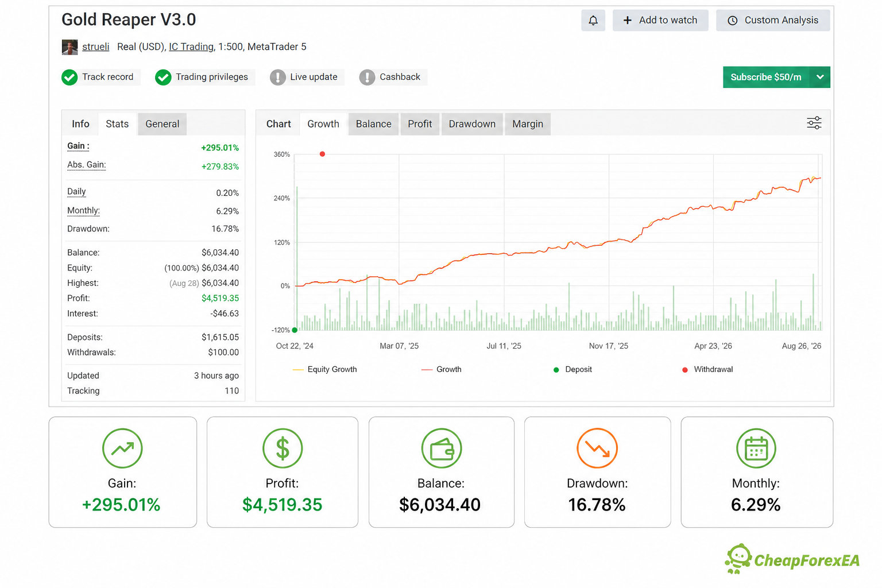Viewport: 882px width, 588px height.
Task: Click the Track record green checkmark
Action: pos(69,77)
